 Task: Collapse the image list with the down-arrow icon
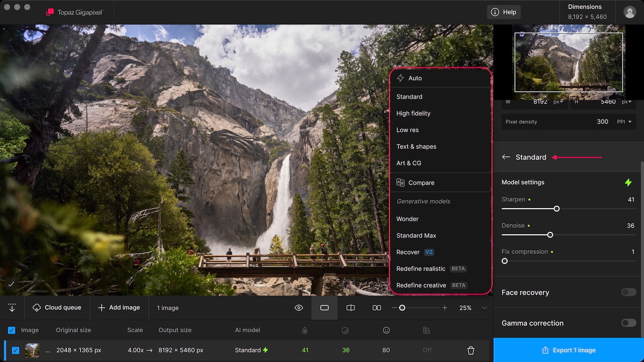[12, 308]
